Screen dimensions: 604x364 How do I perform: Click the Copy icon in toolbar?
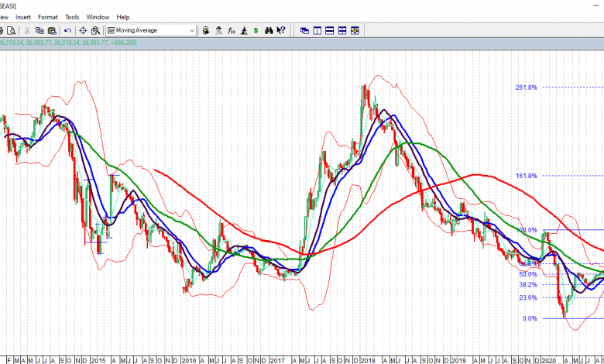(40, 31)
